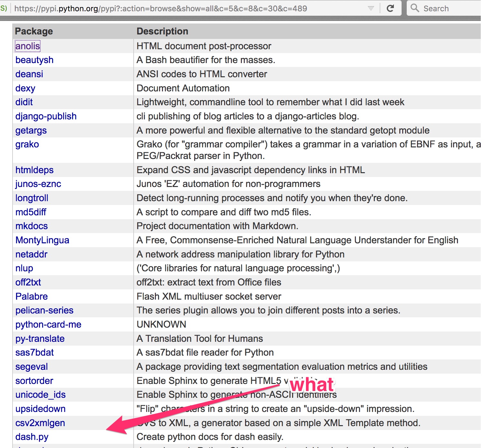Viewport: 494px width, 448px height.
Task: Open the md5diff package link
Action: [31, 212]
